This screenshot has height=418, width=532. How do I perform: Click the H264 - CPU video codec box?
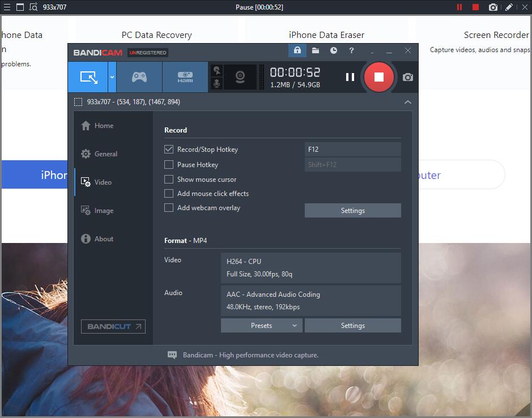coord(311,268)
